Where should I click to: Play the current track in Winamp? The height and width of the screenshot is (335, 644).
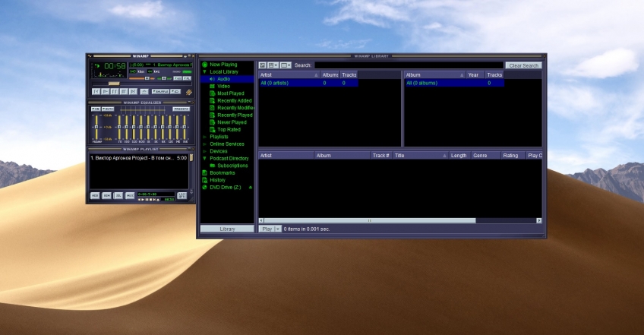(x=105, y=91)
